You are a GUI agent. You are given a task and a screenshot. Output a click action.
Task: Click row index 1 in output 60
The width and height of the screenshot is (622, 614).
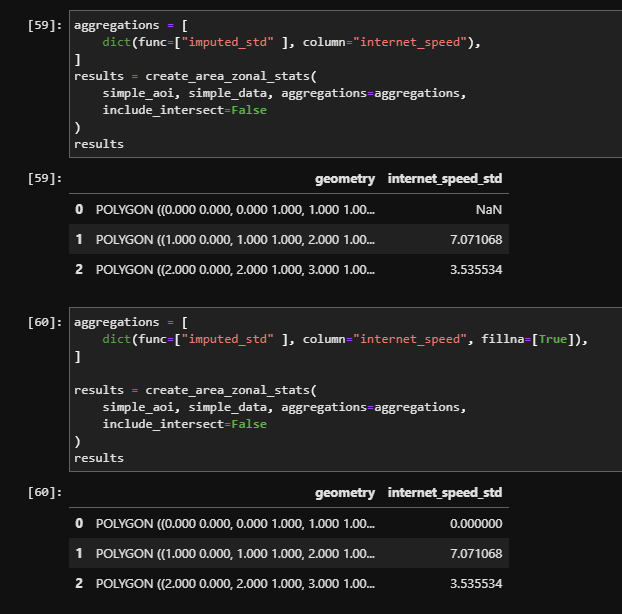point(79,554)
